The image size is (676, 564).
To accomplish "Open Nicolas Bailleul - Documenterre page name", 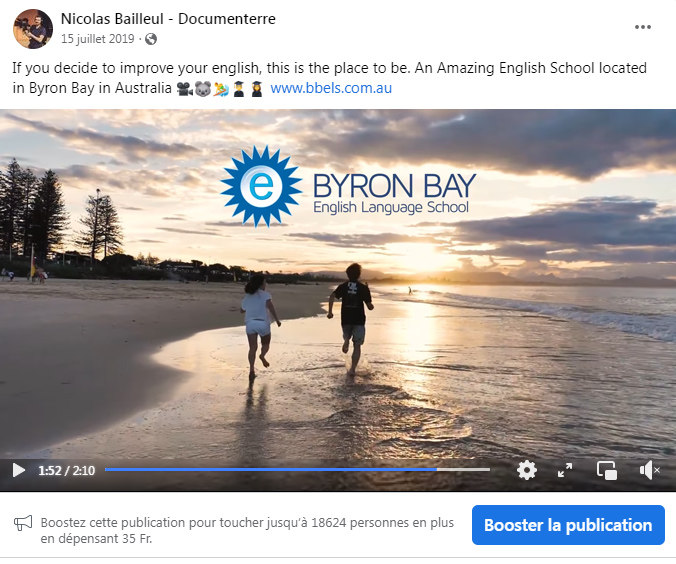I will tap(168, 19).
